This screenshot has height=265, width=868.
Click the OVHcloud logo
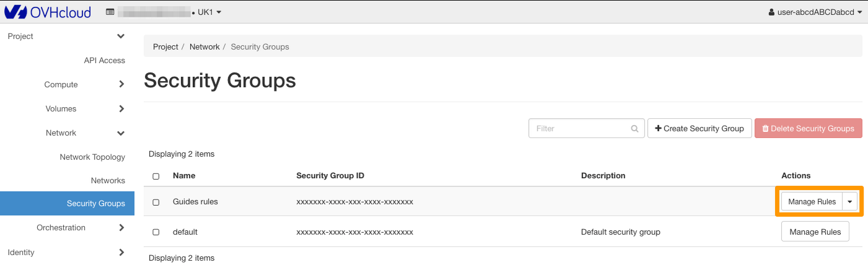[x=47, y=12]
